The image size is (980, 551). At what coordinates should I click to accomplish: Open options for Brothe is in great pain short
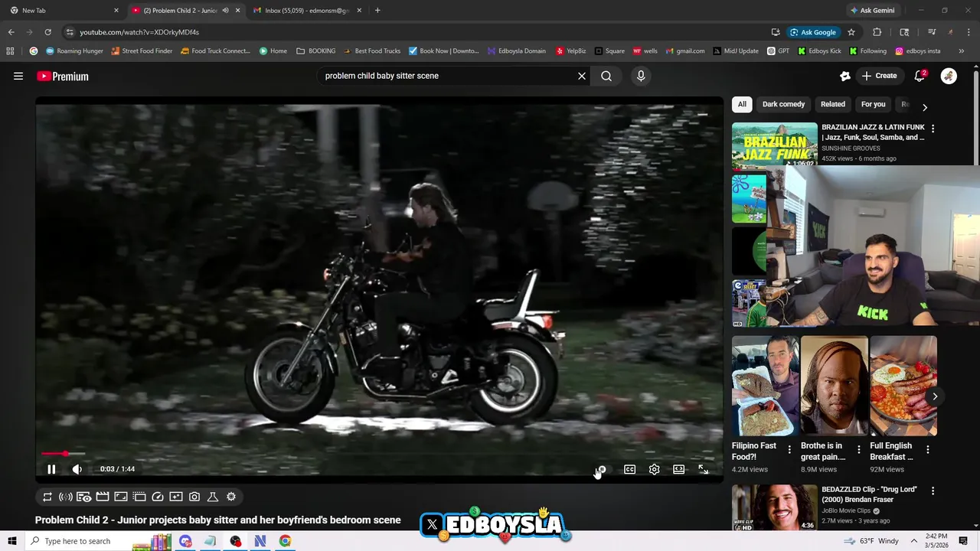pos(858,450)
